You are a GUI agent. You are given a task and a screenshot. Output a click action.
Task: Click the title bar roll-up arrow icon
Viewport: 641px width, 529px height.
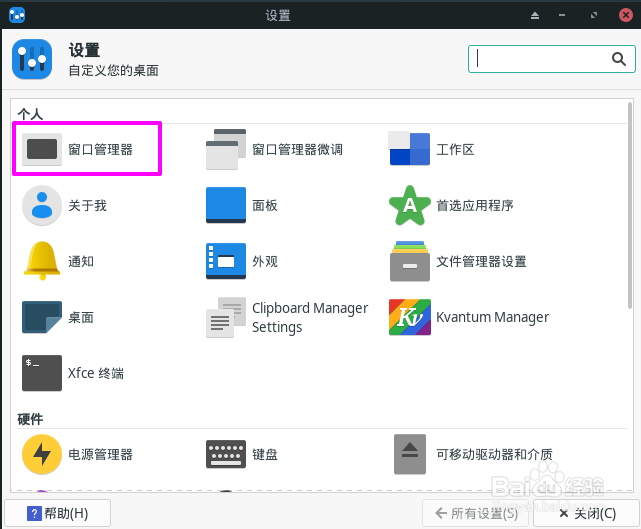535,16
